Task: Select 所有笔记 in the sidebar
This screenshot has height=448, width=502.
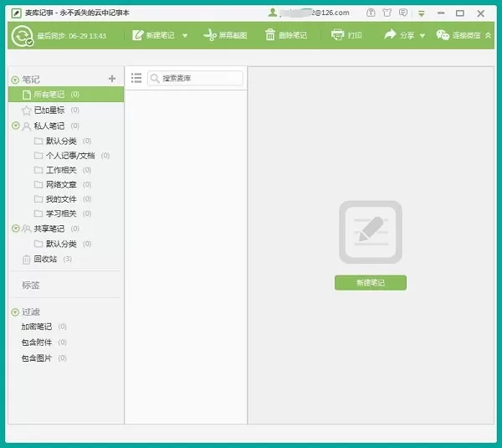Action: pos(66,95)
